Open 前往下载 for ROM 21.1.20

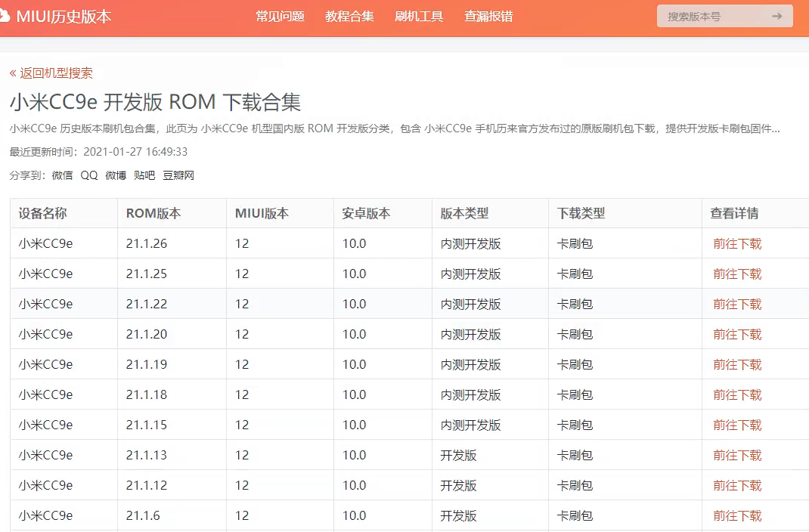click(737, 335)
